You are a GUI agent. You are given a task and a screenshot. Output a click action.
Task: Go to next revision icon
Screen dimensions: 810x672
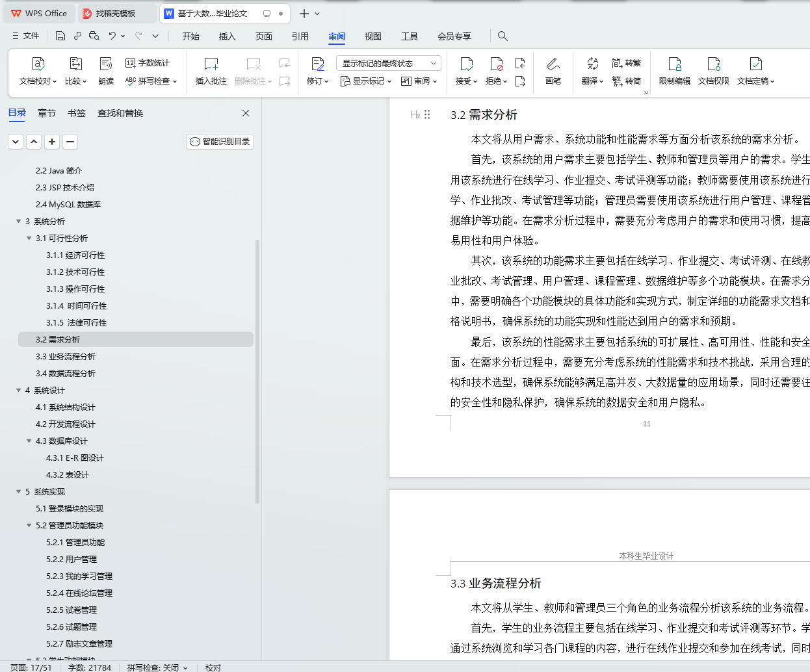pos(520,81)
